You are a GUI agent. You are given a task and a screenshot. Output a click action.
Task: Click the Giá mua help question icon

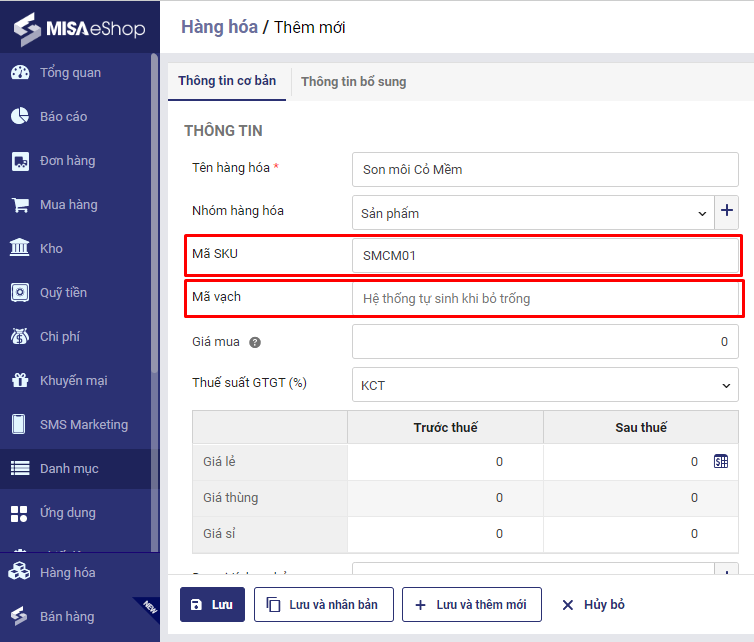(255, 342)
